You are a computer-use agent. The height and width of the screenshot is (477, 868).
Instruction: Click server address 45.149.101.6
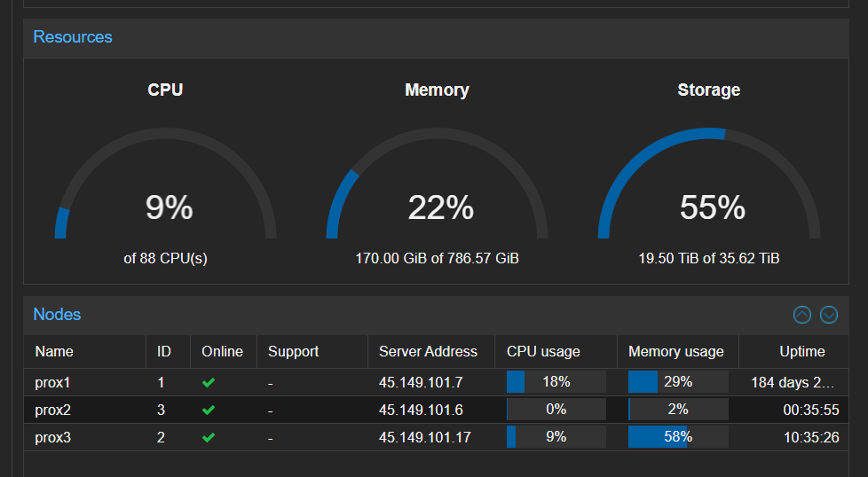(421, 411)
